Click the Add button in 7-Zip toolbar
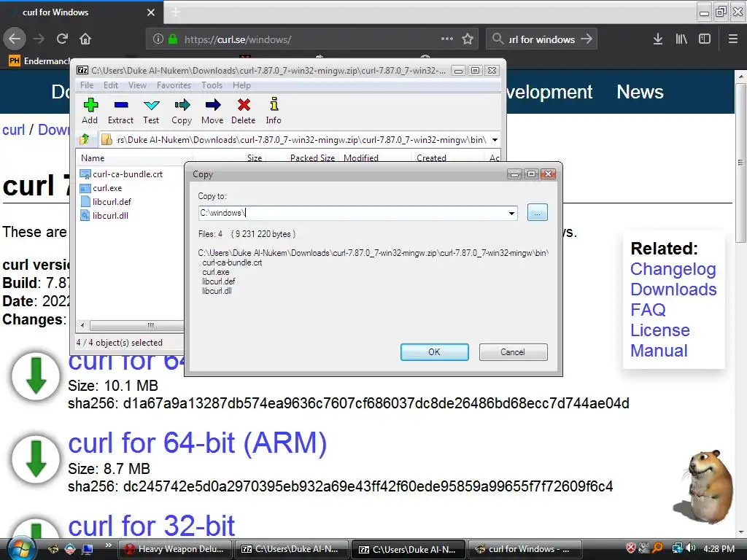Image resolution: width=747 pixels, height=560 pixels. click(x=90, y=111)
